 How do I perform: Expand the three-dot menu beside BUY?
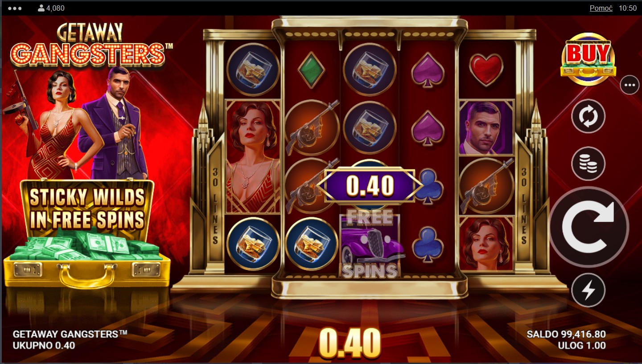630,85
